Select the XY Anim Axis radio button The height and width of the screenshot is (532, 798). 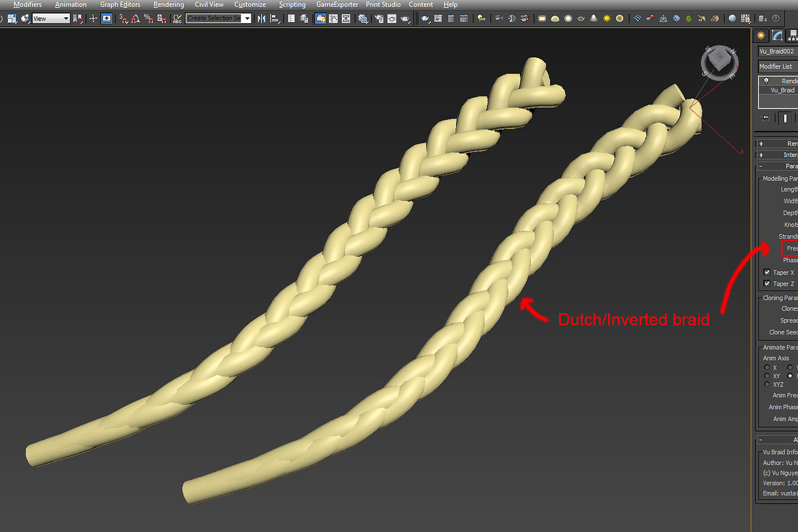point(767,376)
